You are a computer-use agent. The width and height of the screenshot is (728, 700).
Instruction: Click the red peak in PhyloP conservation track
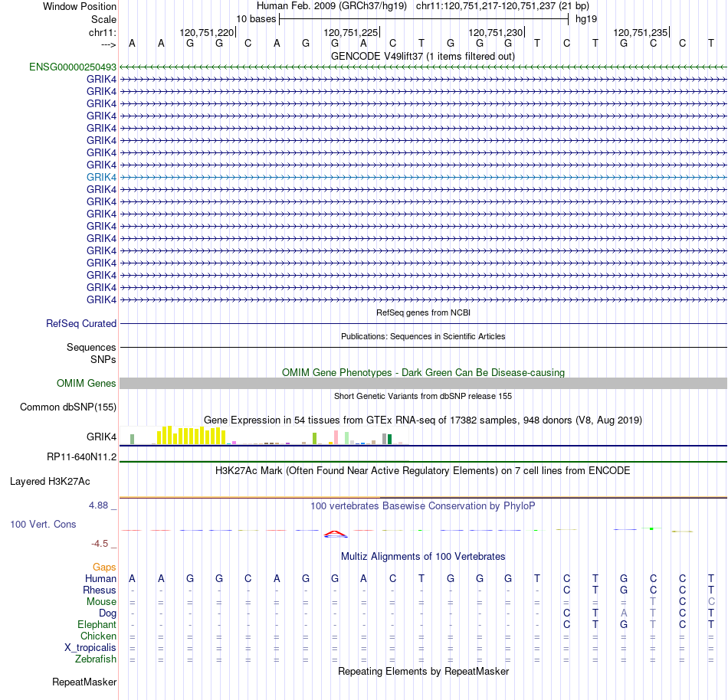pyautogui.click(x=335, y=534)
